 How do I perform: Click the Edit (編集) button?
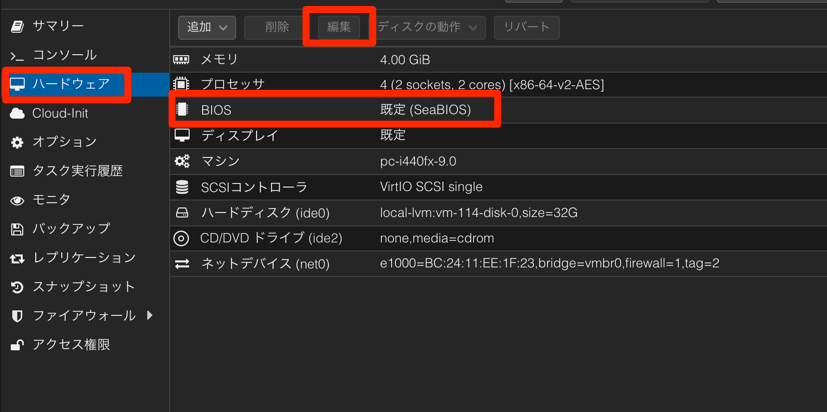click(339, 28)
